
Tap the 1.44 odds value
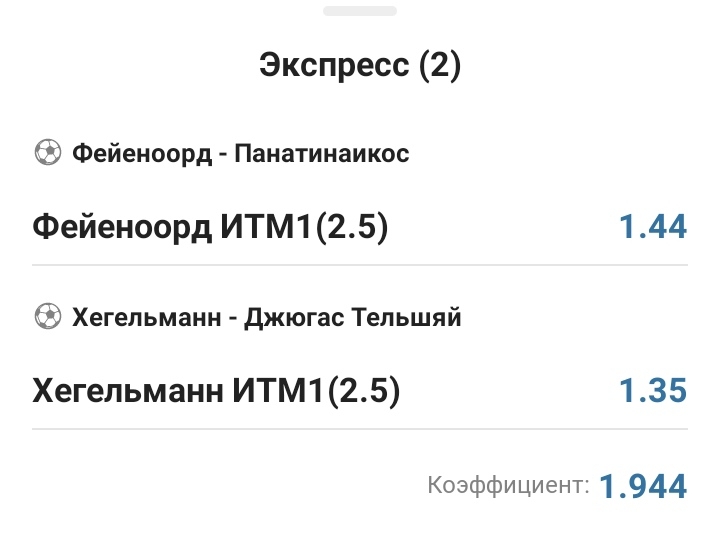pyautogui.click(x=652, y=227)
